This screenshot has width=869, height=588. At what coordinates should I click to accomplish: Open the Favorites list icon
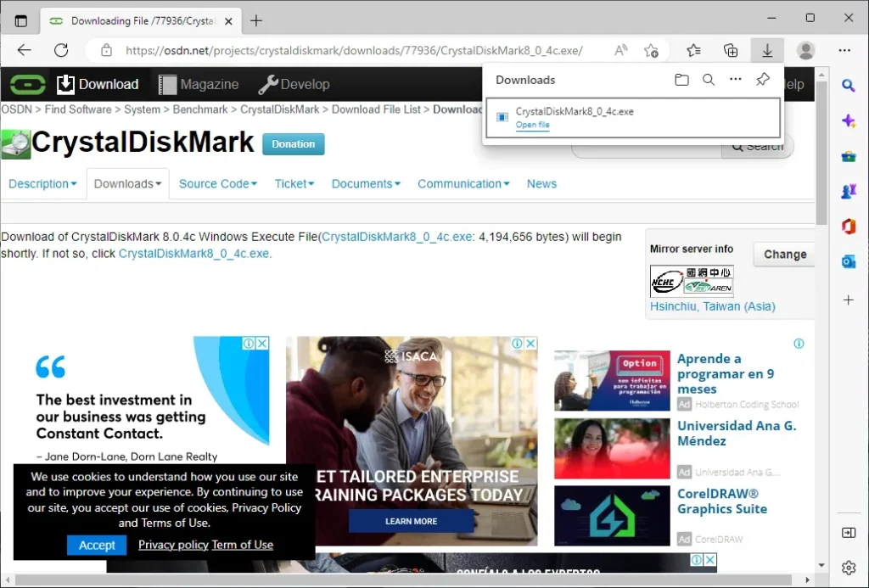(x=693, y=50)
